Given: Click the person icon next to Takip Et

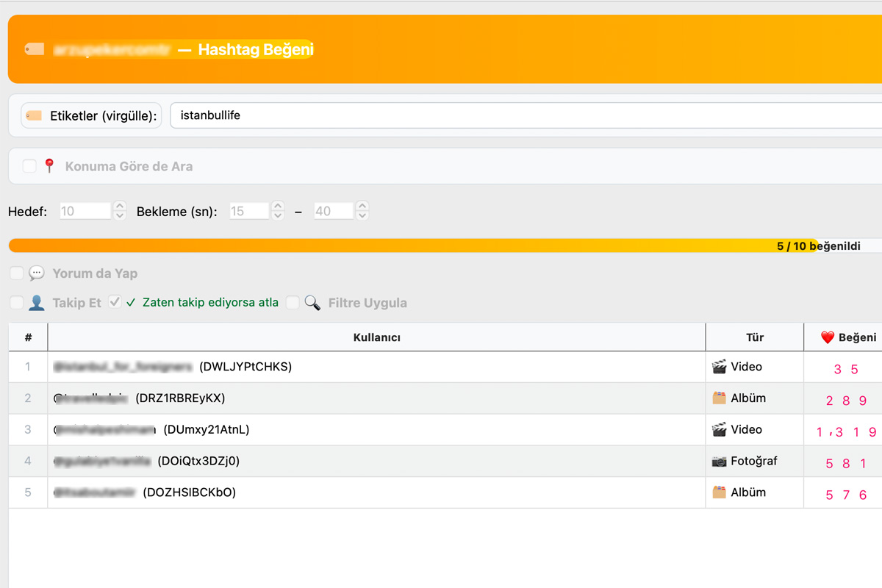Looking at the screenshot, I should pyautogui.click(x=37, y=303).
